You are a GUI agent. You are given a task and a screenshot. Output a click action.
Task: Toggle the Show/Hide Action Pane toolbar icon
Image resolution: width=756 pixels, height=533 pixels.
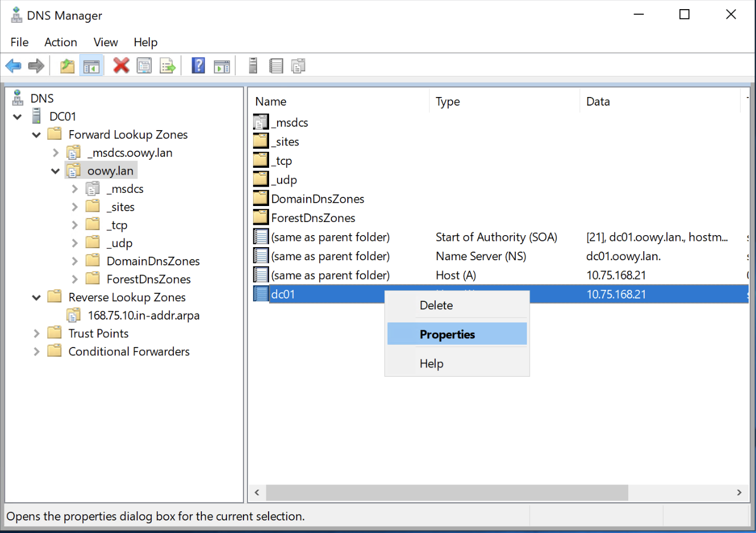tap(222, 66)
